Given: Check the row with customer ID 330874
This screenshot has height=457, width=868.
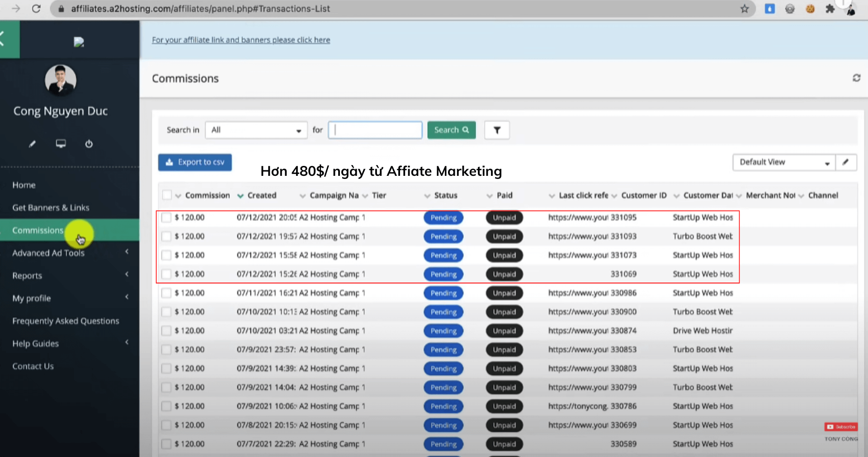Looking at the screenshot, I should click(x=166, y=331).
